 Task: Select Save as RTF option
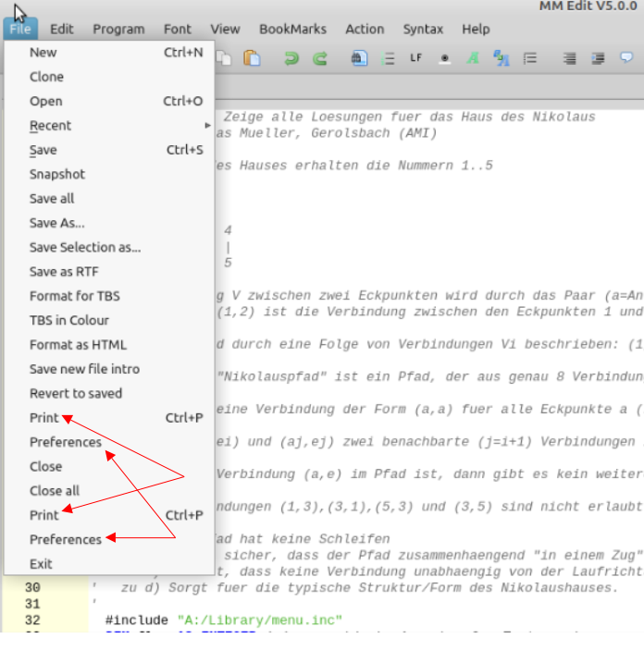[x=63, y=272]
